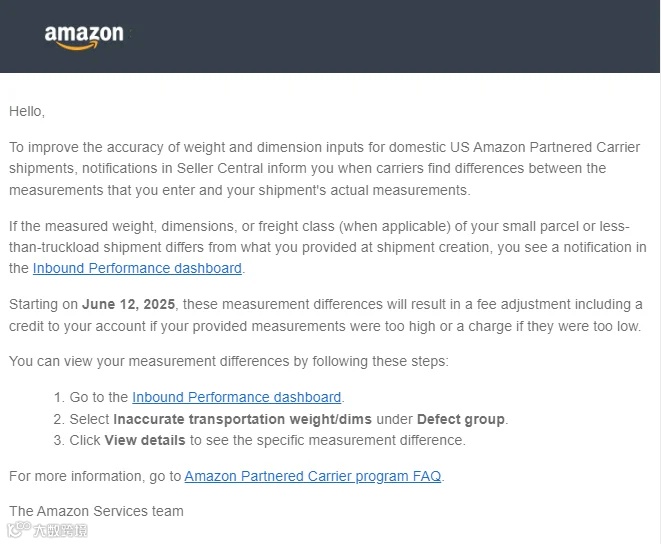
Task: Open Inbound Performance dashboard link in step 1
Action: click(x=236, y=397)
